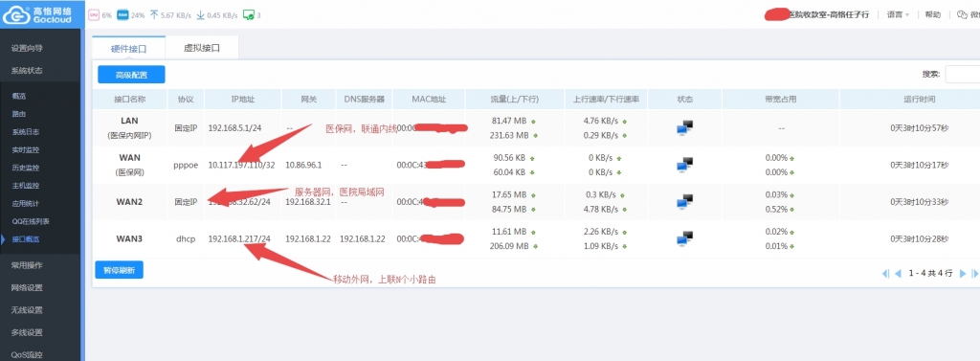Click the upload speed arrow icon
980x361 pixels.
(154, 15)
